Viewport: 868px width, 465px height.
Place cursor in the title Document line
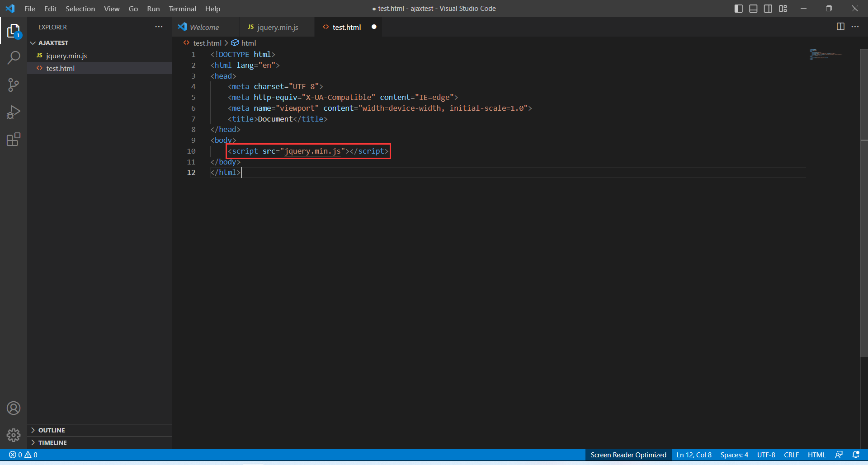[x=278, y=119]
